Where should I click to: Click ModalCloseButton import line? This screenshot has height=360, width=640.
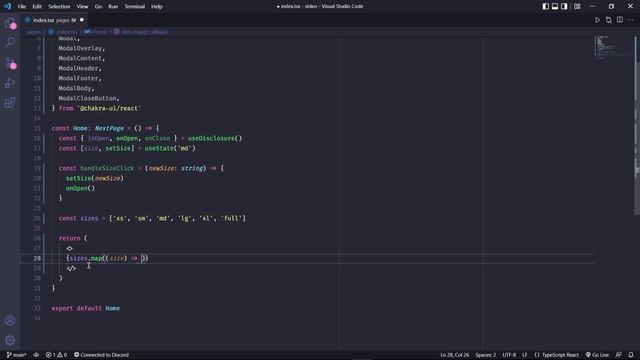(x=89, y=98)
